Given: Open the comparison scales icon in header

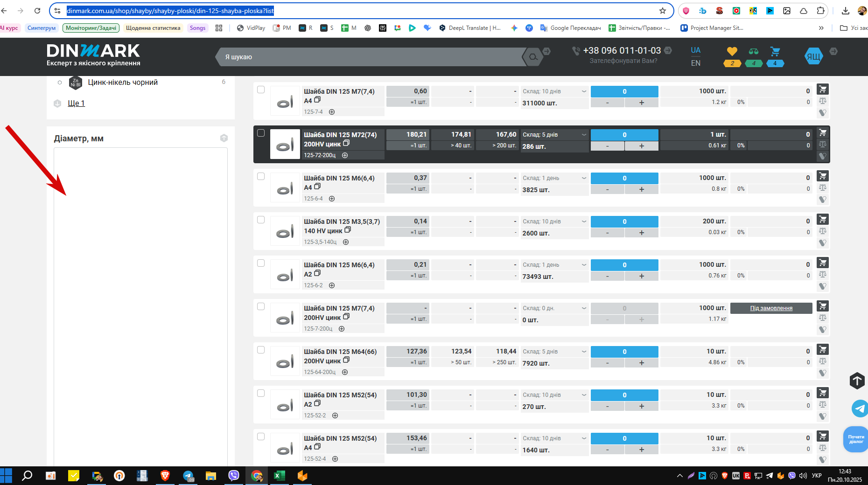Looking at the screenshot, I should pos(754,51).
